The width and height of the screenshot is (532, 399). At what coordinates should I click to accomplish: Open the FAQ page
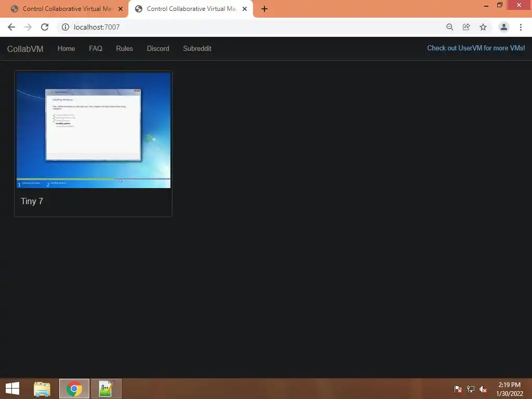(x=96, y=48)
